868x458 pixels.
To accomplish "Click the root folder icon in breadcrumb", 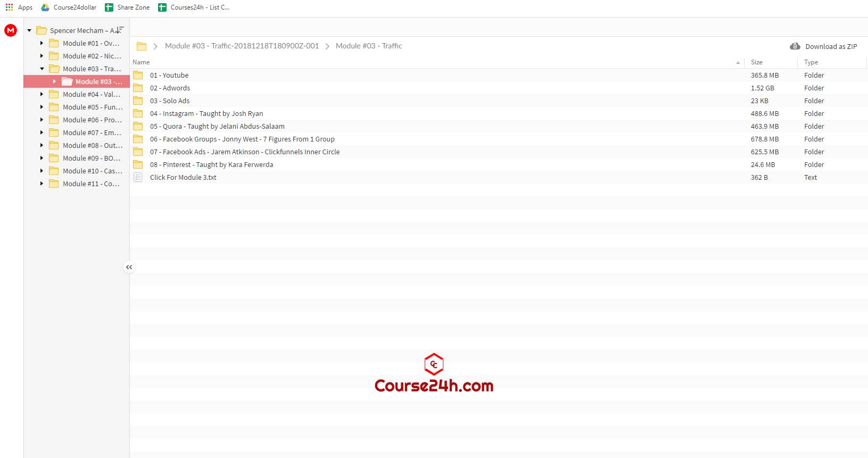I will [142, 46].
